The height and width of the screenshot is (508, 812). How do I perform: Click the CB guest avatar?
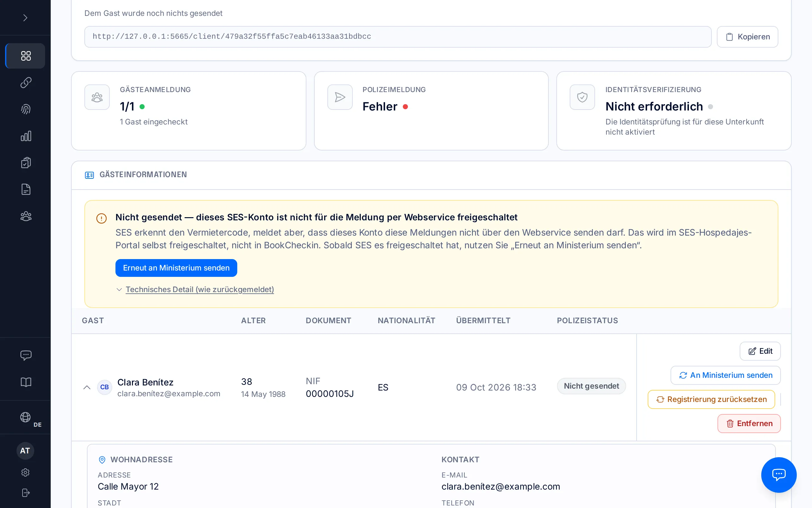point(104,387)
